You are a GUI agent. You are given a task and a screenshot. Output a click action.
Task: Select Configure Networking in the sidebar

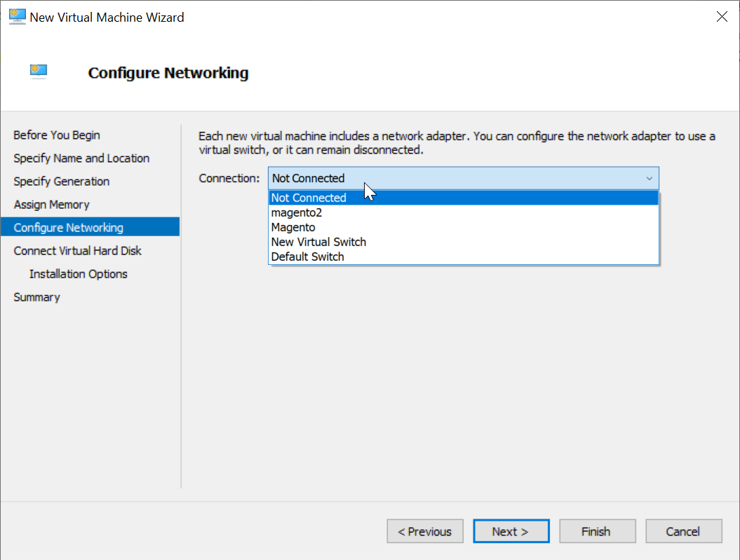click(x=69, y=227)
